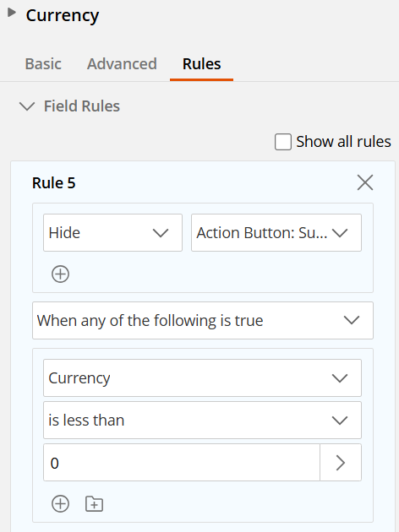Open 'When any of the following is true' dropdown
Viewport: 399px width, 532px height.
(x=203, y=321)
